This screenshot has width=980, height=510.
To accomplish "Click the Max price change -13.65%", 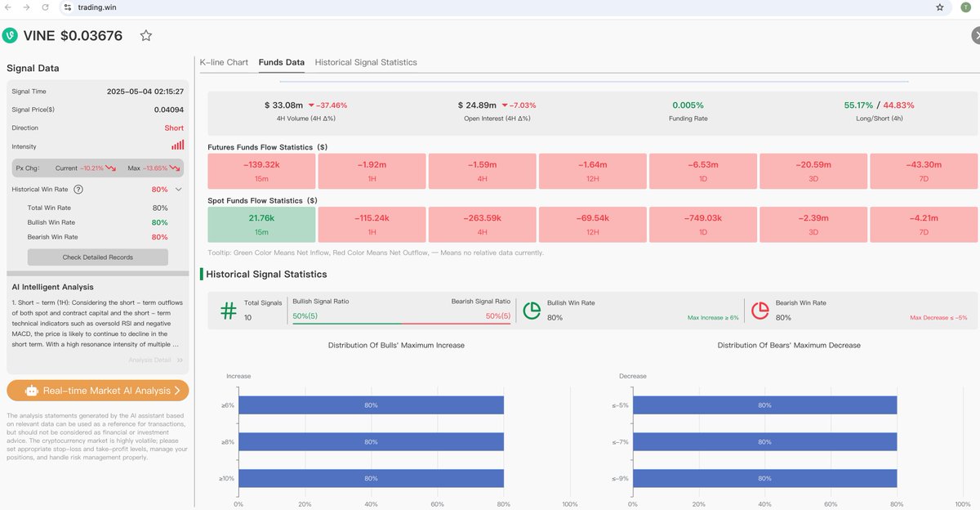I will 157,168.
